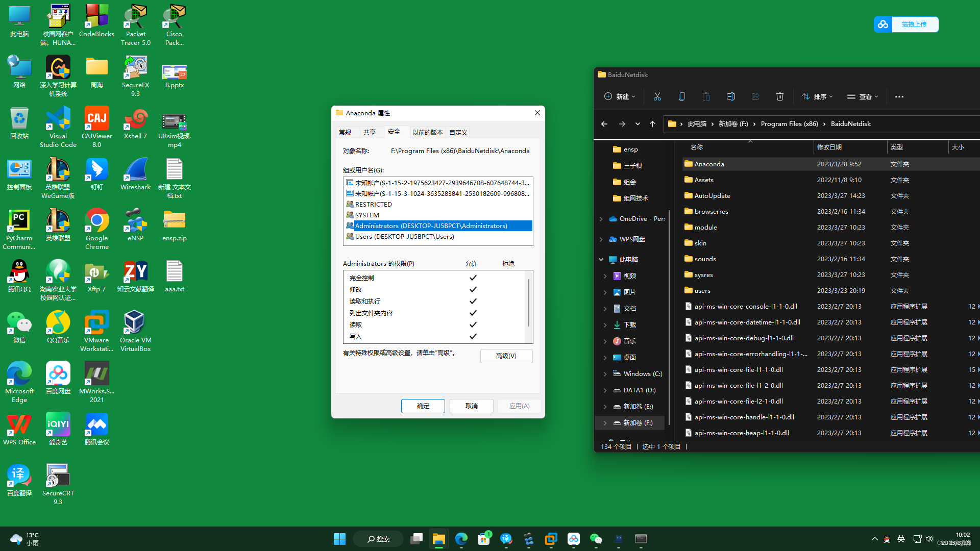Switch to the 以前的版本 tab
This screenshot has height=551, width=980.
[x=428, y=132]
